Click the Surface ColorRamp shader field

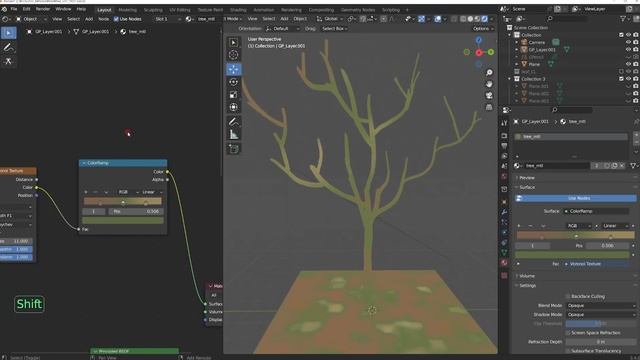pos(596,211)
